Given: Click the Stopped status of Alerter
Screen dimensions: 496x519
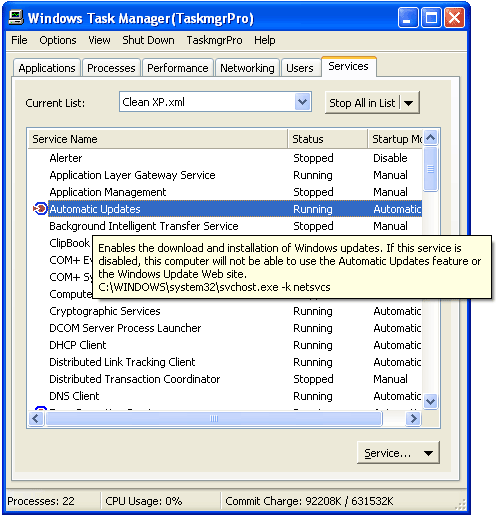Looking at the screenshot, I should pos(313,158).
